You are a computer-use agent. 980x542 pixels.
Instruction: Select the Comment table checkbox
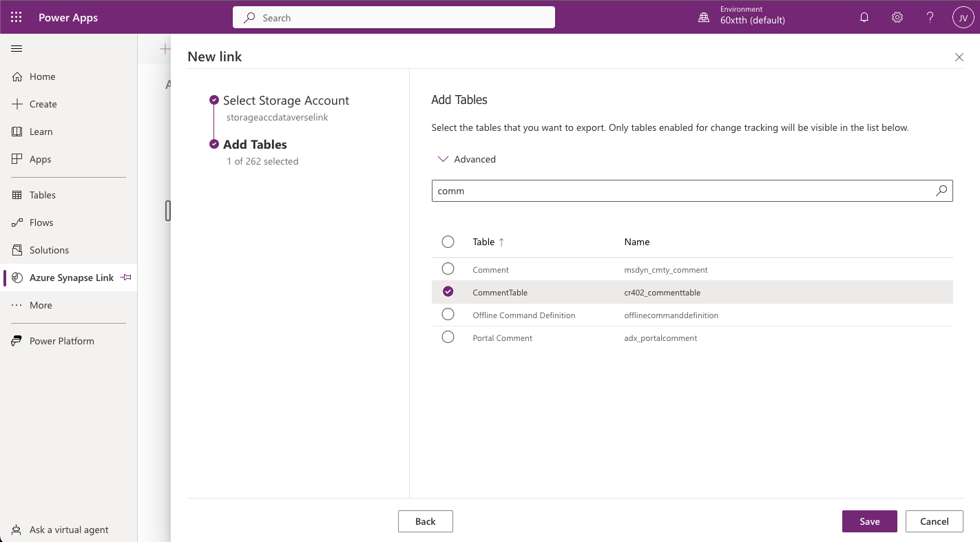pyautogui.click(x=448, y=269)
